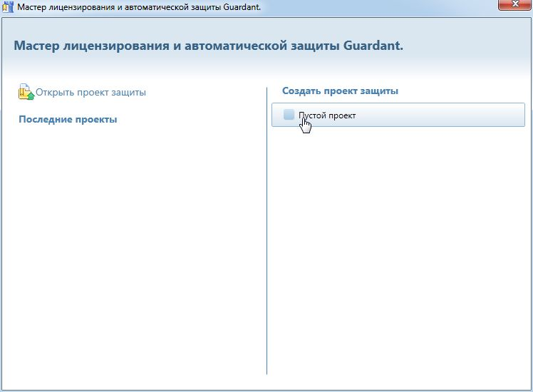Click the word Guardant in the title bar
Screen dimensions: 533x392
click(x=242, y=6)
